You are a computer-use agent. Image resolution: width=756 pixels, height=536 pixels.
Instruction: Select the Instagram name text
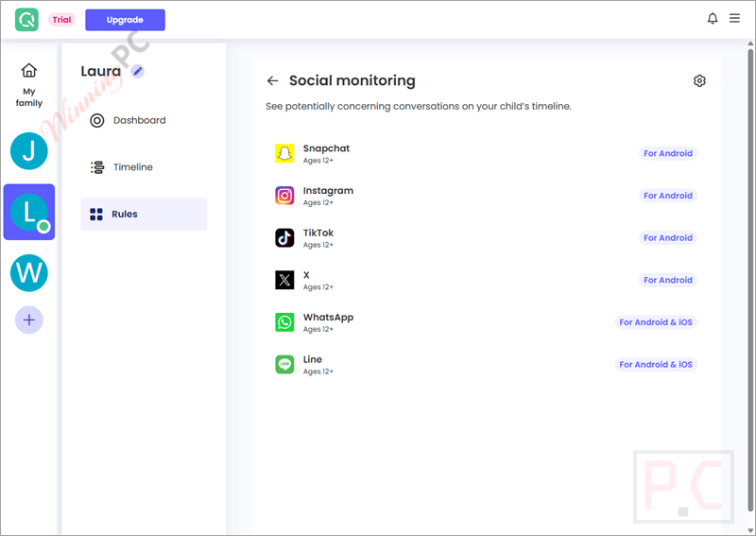click(328, 191)
